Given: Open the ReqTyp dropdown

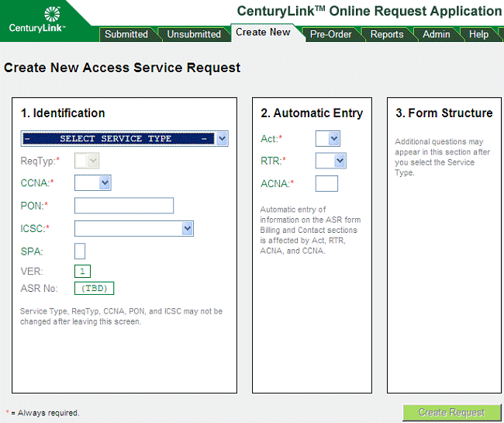Looking at the screenshot, I should pos(87,161).
